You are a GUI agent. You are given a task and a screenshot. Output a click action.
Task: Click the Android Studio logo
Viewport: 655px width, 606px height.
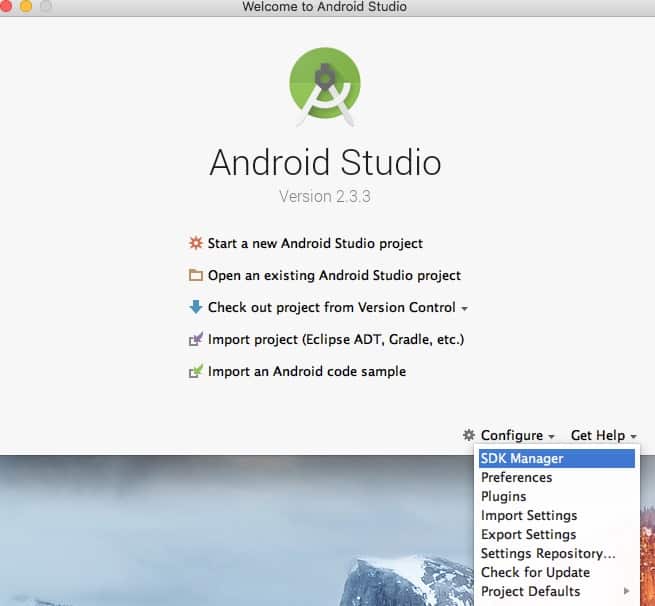click(325, 86)
